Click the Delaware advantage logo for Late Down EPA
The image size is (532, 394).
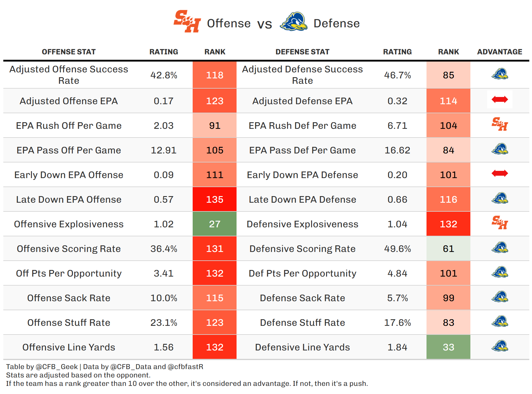click(500, 198)
